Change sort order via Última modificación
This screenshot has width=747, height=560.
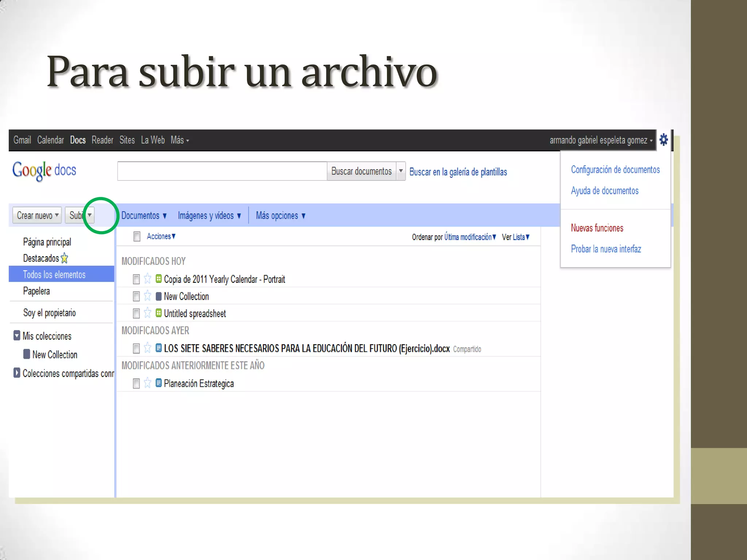coord(470,237)
